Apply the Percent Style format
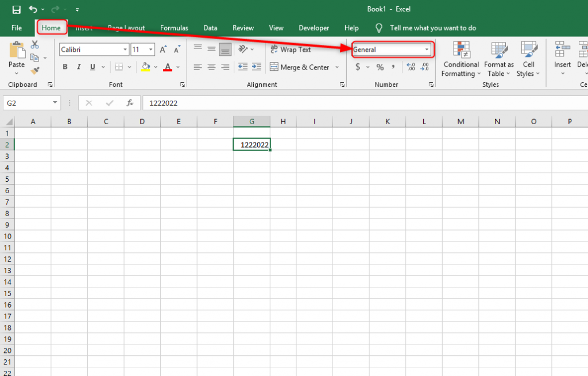 [x=380, y=67]
